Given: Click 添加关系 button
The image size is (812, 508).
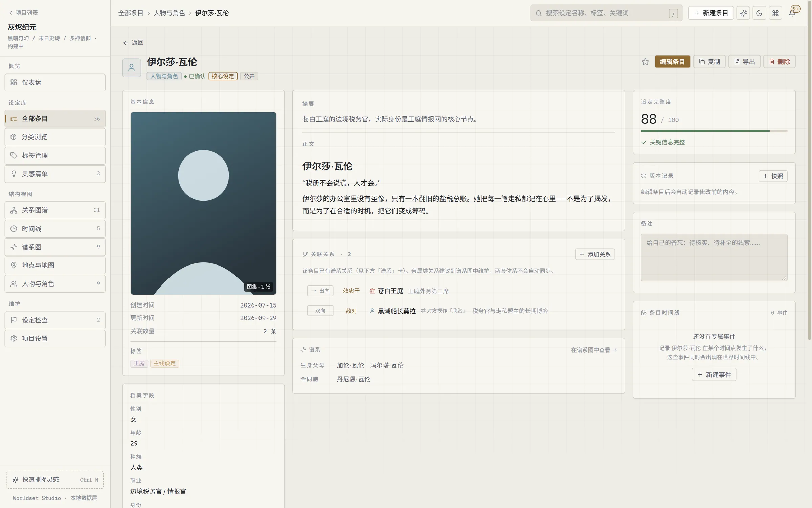Looking at the screenshot, I should (x=595, y=254).
